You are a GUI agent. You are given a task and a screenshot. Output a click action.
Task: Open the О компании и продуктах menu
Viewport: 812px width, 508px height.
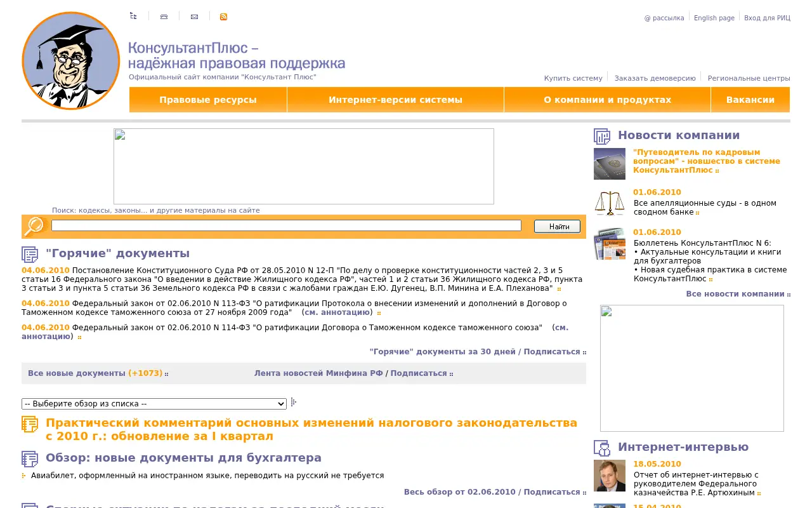pyautogui.click(x=607, y=100)
